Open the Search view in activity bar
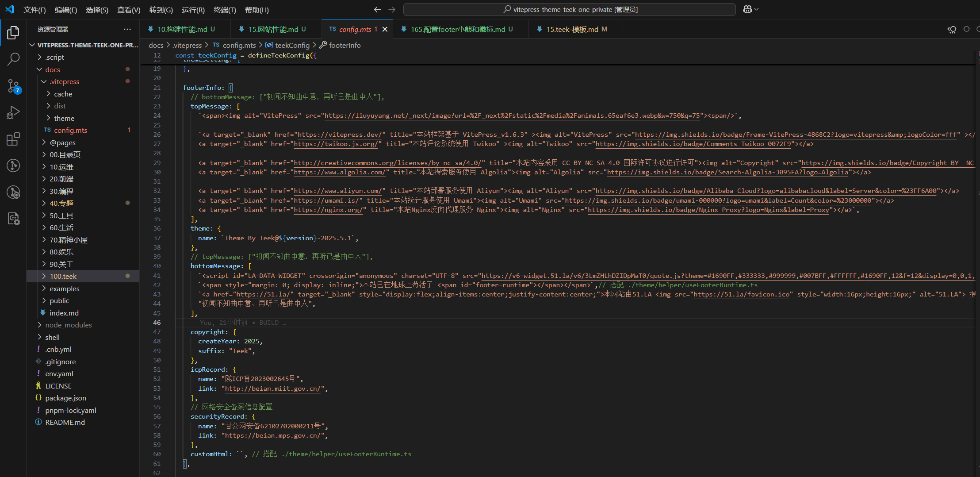Viewport: 980px width, 477px height. click(x=13, y=59)
